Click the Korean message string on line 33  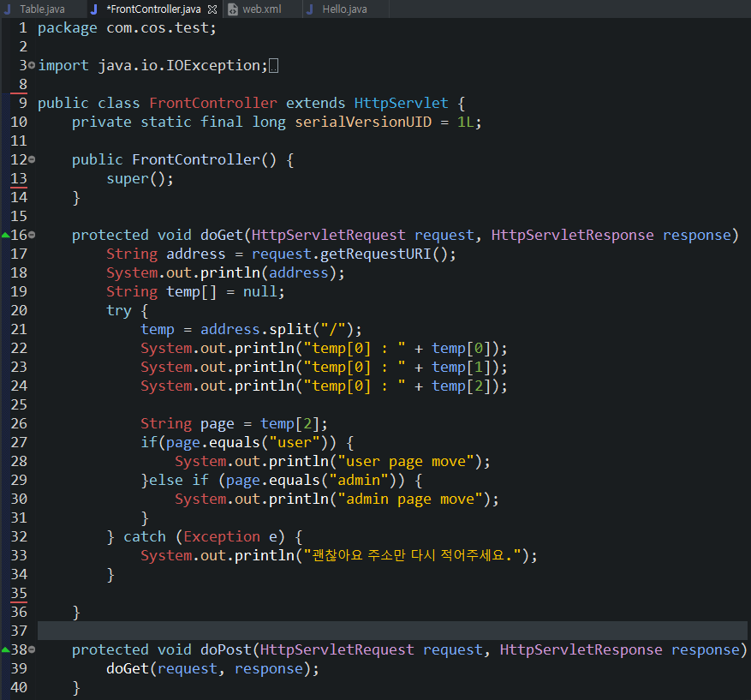tap(413, 555)
